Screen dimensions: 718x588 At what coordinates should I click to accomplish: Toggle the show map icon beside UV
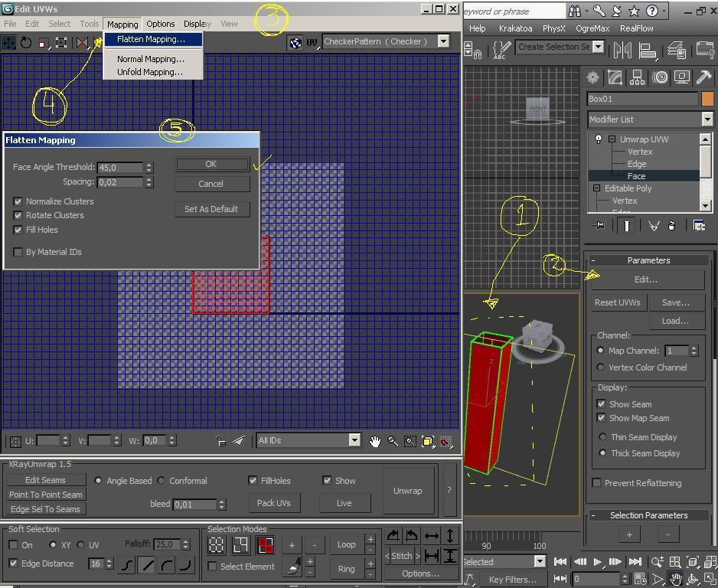[x=295, y=43]
